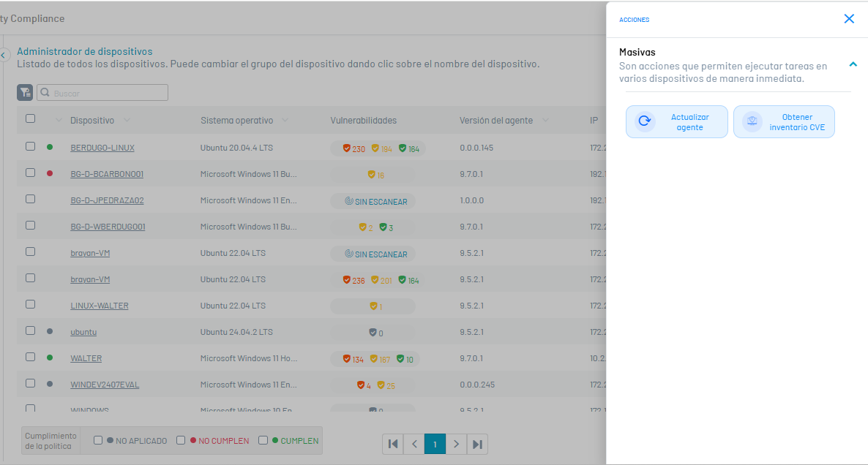Go to the previous page arrow
Image resolution: width=868 pixels, height=465 pixels.
414,444
